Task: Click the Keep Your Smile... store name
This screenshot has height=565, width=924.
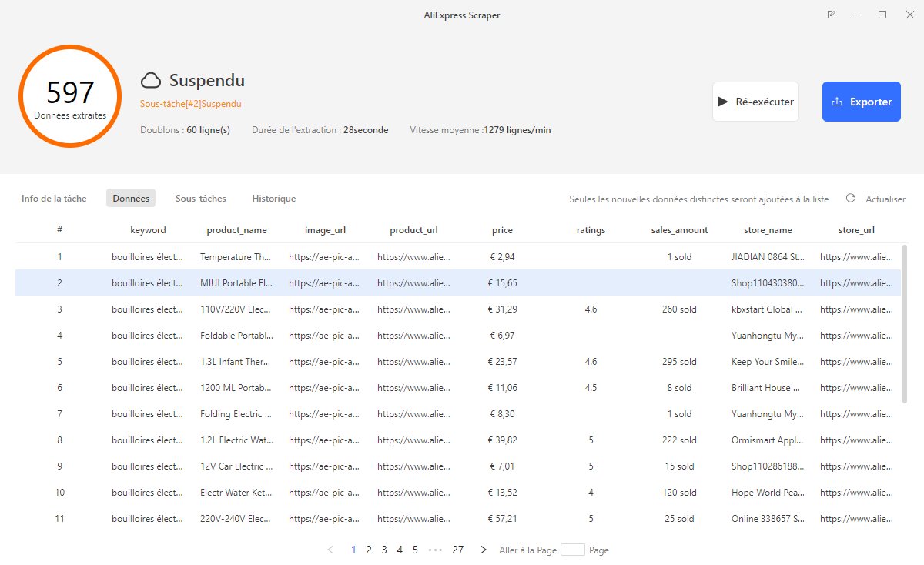Action: (768, 362)
